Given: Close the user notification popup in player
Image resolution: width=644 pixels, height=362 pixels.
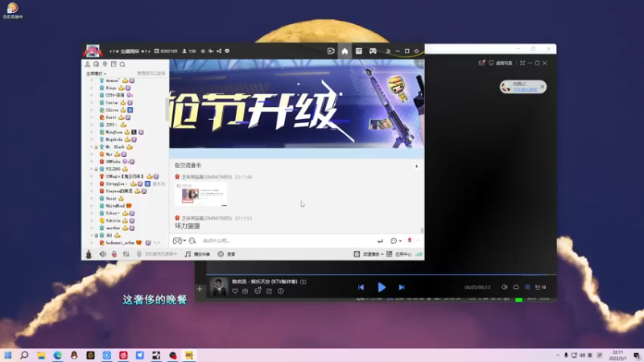Looking at the screenshot, I should click(543, 87).
